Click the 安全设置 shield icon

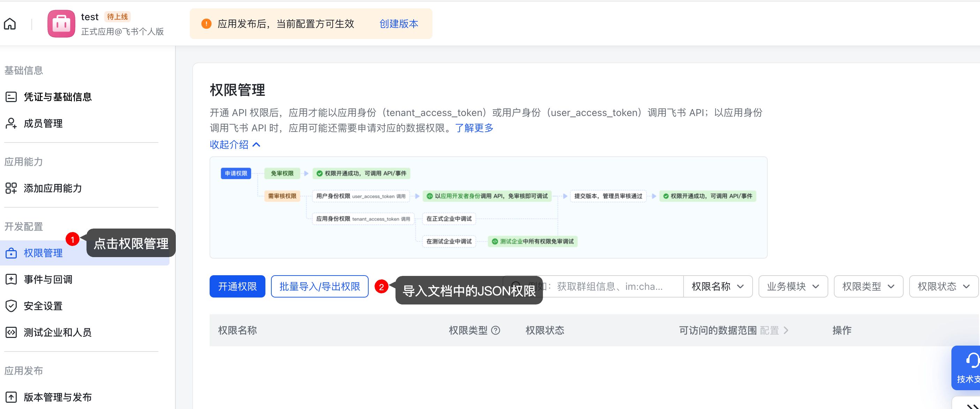click(x=11, y=306)
